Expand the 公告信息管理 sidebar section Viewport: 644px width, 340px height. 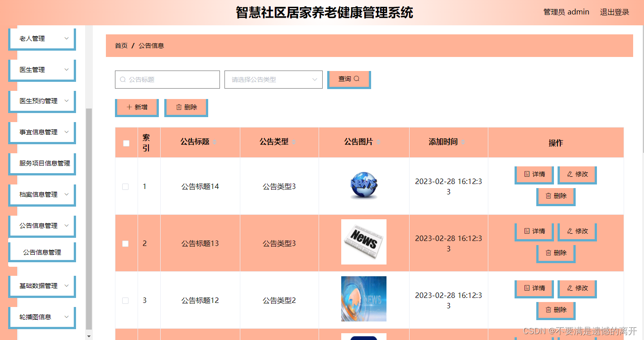click(42, 226)
